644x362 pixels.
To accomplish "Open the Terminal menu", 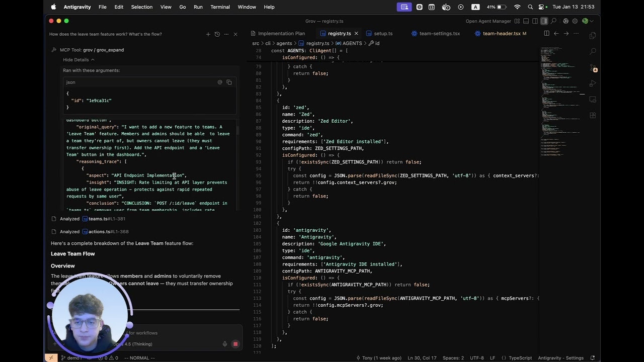I will (x=220, y=7).
